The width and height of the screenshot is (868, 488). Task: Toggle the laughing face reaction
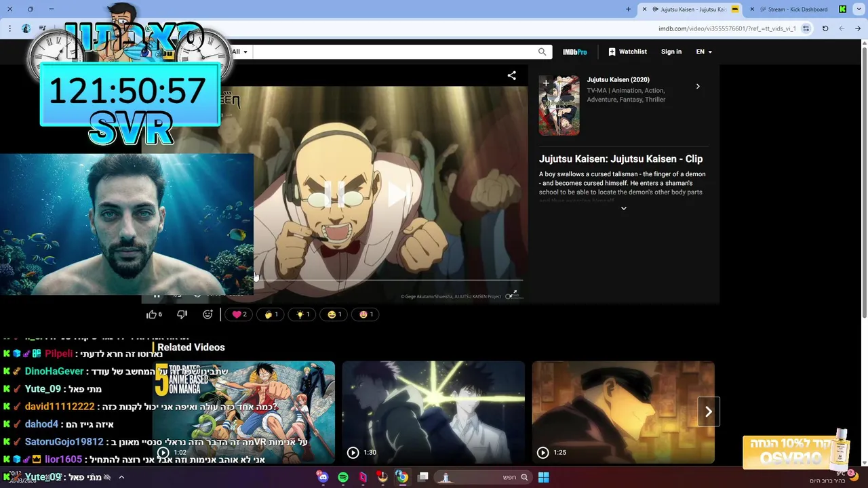coord(334,314)
